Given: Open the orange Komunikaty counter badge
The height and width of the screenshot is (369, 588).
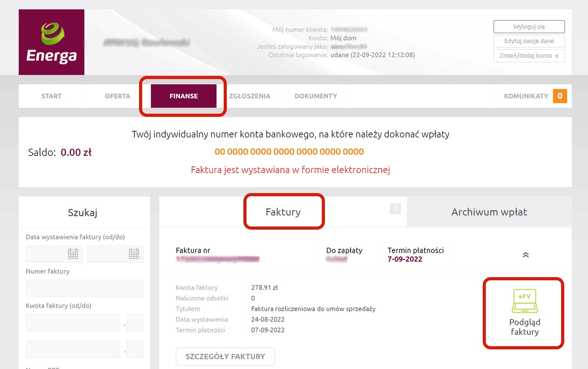Looking at the screenshot, I should (560, 96).
